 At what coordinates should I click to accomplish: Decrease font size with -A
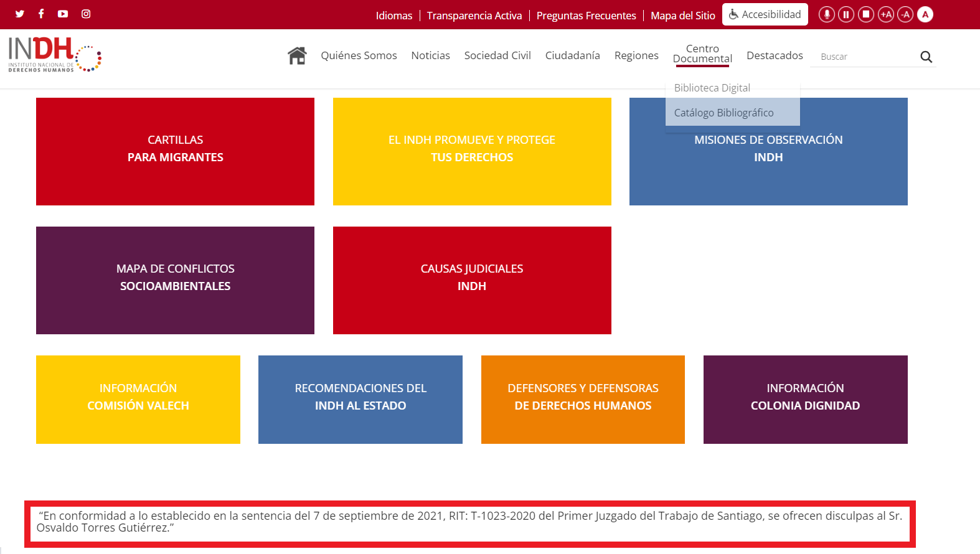click(905, 14)
